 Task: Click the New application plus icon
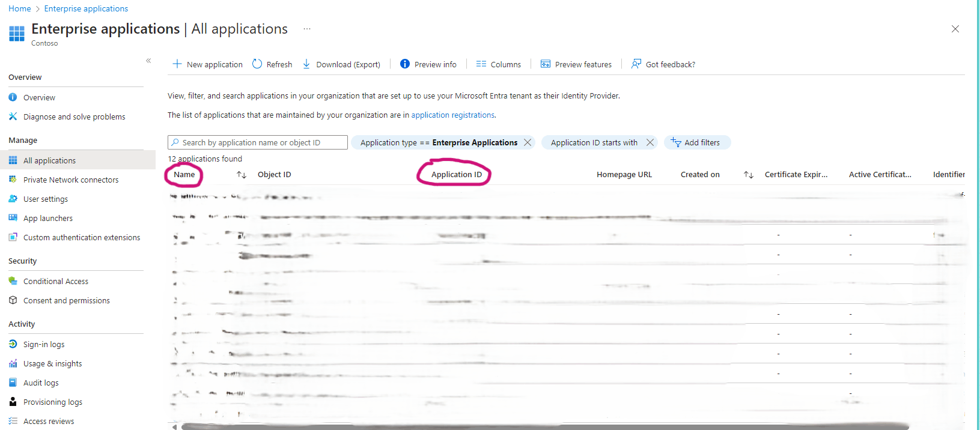(177, 64)
